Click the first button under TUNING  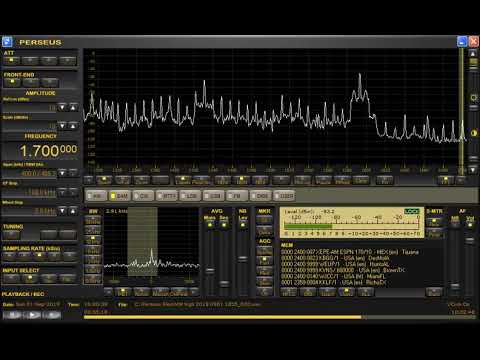[12, 235]
